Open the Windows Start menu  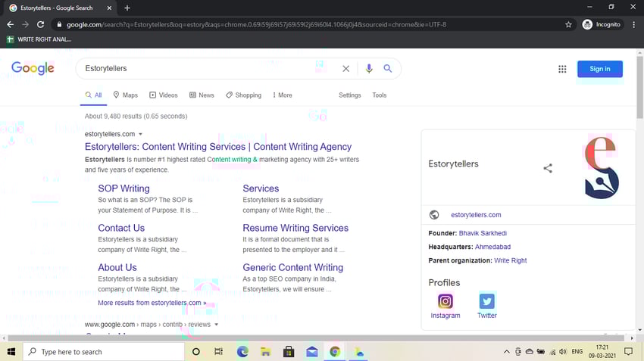coord(11,352)
